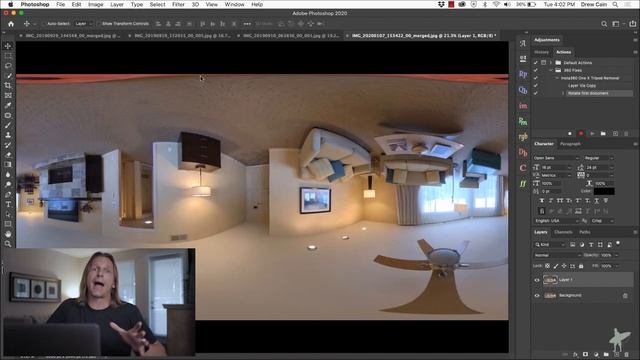Toggle the Auto-Select checkbox
This screenshot has height=360, width=640.
click(44, 24)
